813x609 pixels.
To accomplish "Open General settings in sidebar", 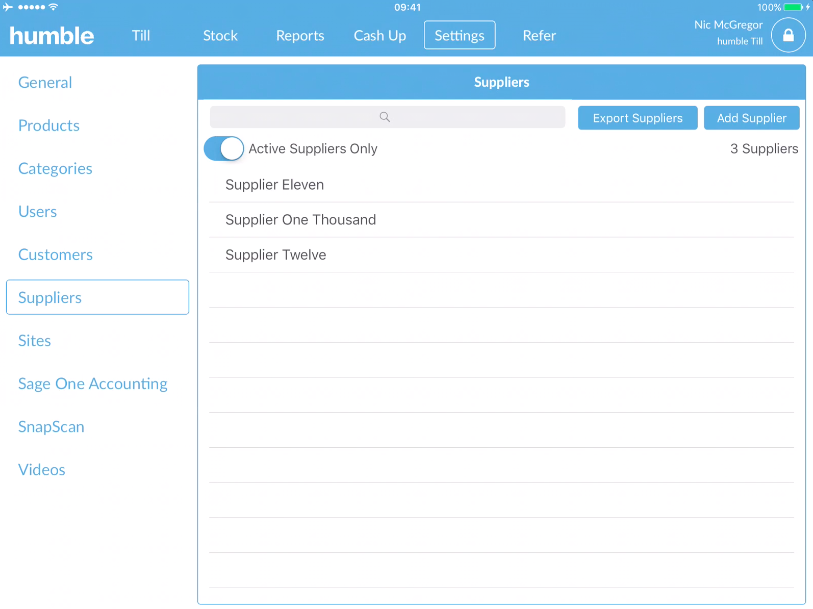I will tap(45, 82).
